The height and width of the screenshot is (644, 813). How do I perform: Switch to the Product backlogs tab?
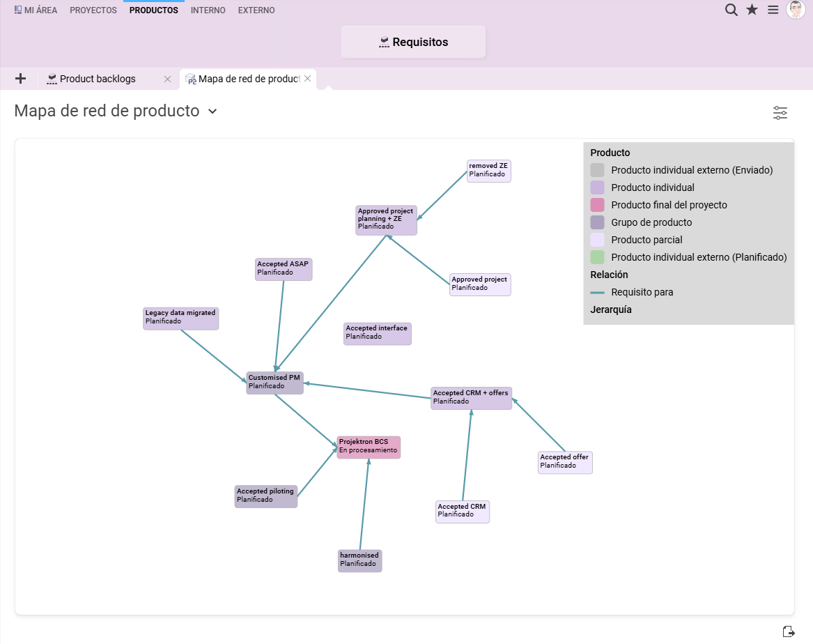98,79
